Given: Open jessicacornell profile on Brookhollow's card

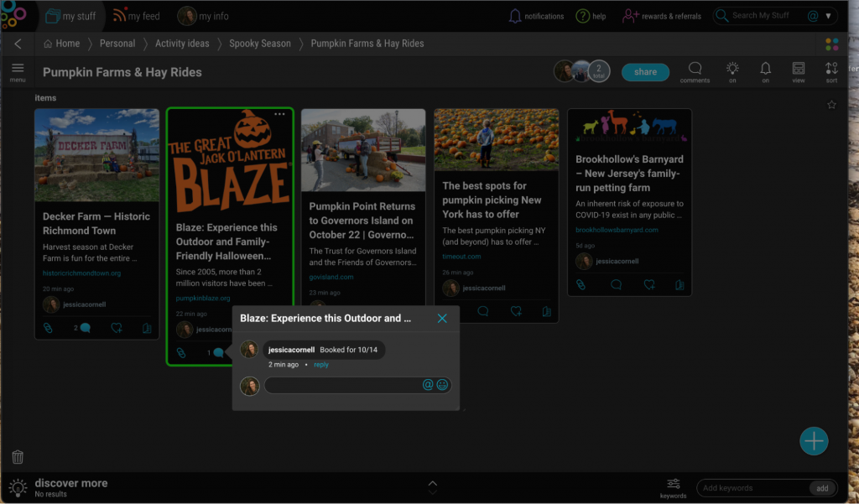Looking at the screenshot, I should pos(607,262).
